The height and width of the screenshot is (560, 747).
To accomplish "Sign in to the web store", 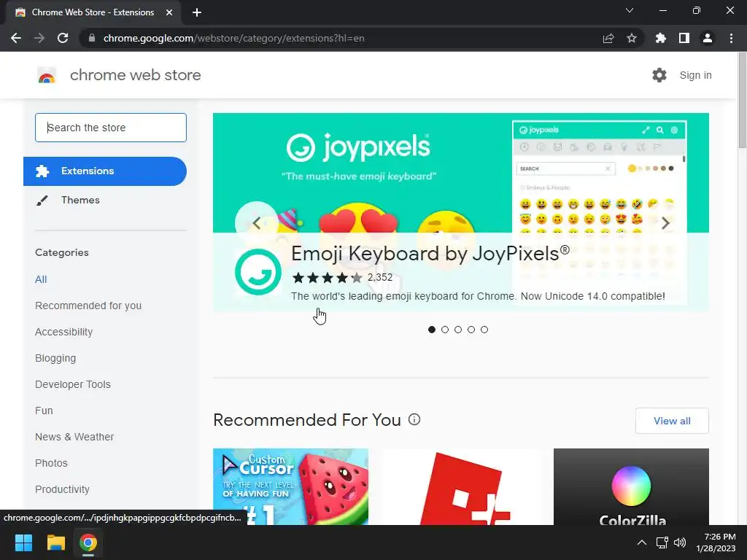I will pyautogui.click(x=695, y=75).
